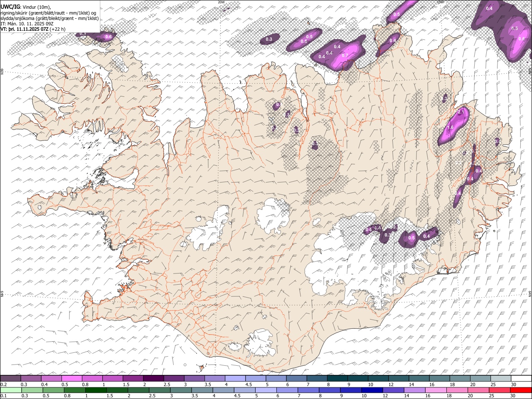Image resolution: width=532 pixels, height=399 pixels.
Task: Click the '2.1' snowfall value on the map
Action: coord(461,112)
